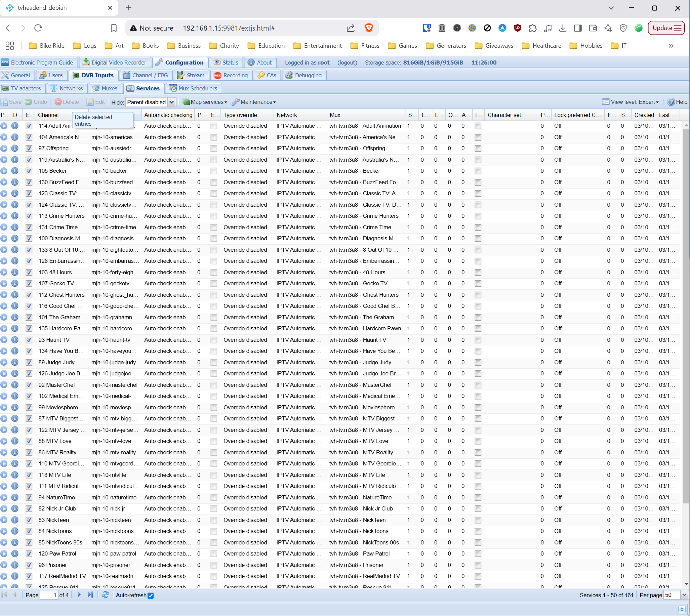Click play icon for 114 Adult Animation row
690x616 pixels.
coord(4,126)
